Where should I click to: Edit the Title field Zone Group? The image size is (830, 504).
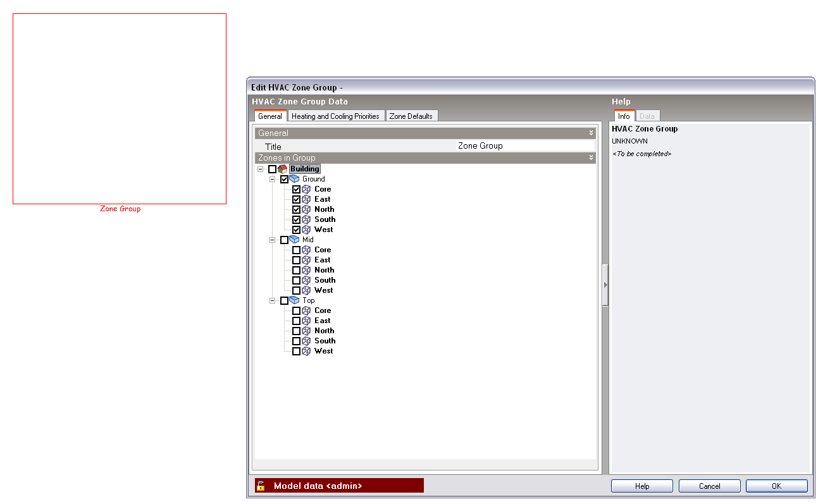point(525,146)
